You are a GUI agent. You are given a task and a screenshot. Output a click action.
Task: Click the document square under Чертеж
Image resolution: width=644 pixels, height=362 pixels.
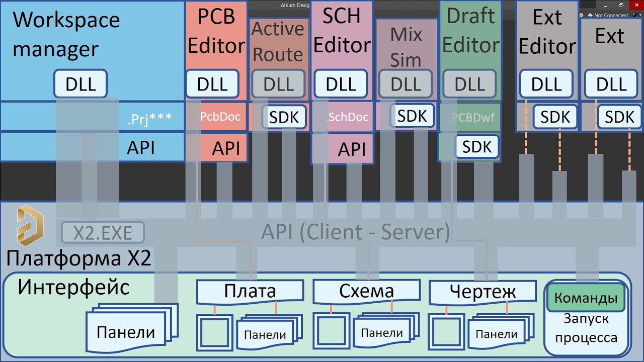pyautogui.click(x=447, y=333)
